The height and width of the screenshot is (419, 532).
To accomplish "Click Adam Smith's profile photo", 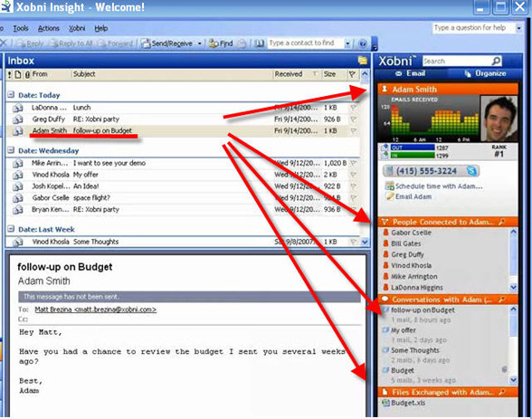I will tap(499, 119).
